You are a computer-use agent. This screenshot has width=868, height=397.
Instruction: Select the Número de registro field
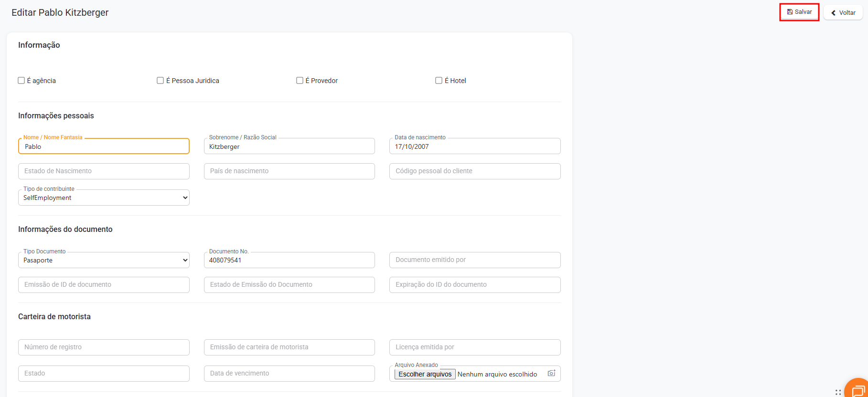coord(104,347)
